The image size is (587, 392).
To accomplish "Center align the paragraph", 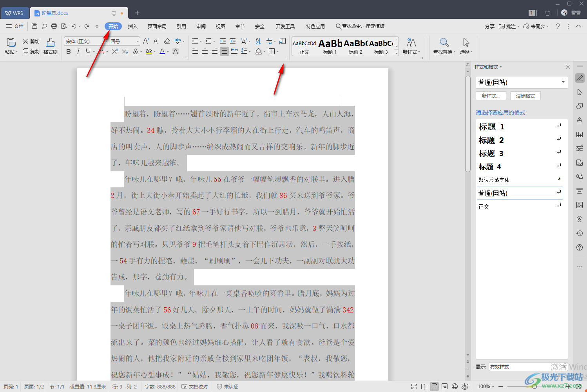I will tap(205, 51).
